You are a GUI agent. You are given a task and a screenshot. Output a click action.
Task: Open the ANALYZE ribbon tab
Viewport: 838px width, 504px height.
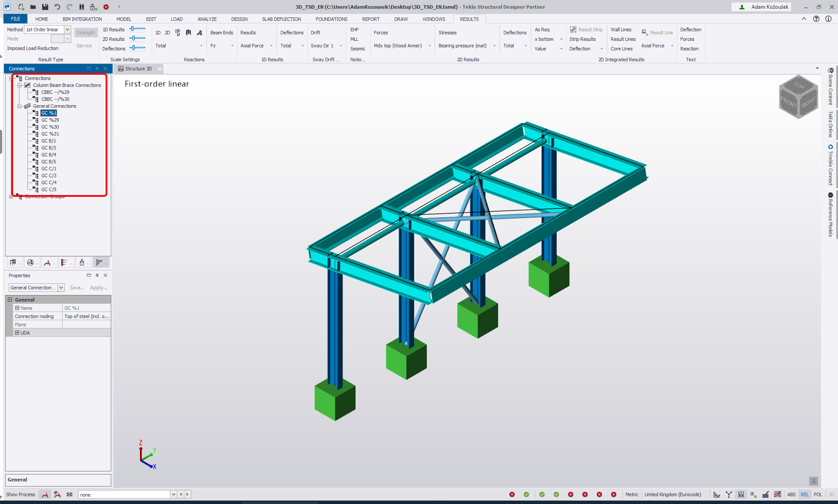tap(207, 19)
